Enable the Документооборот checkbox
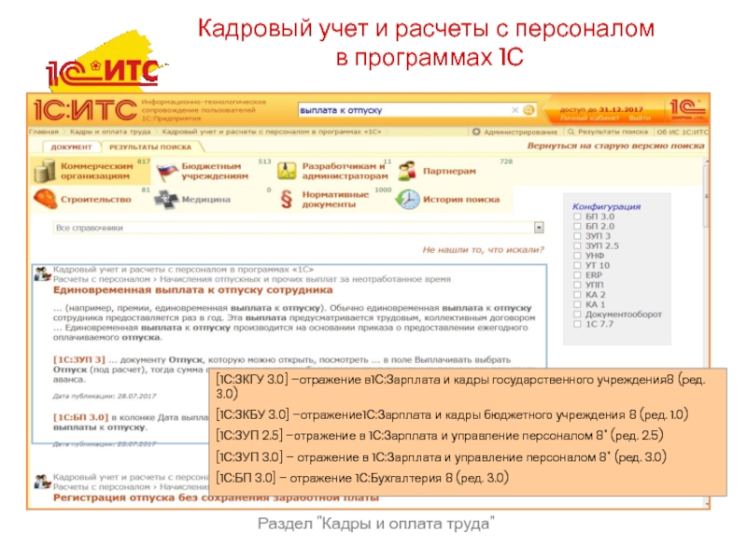 577,315
